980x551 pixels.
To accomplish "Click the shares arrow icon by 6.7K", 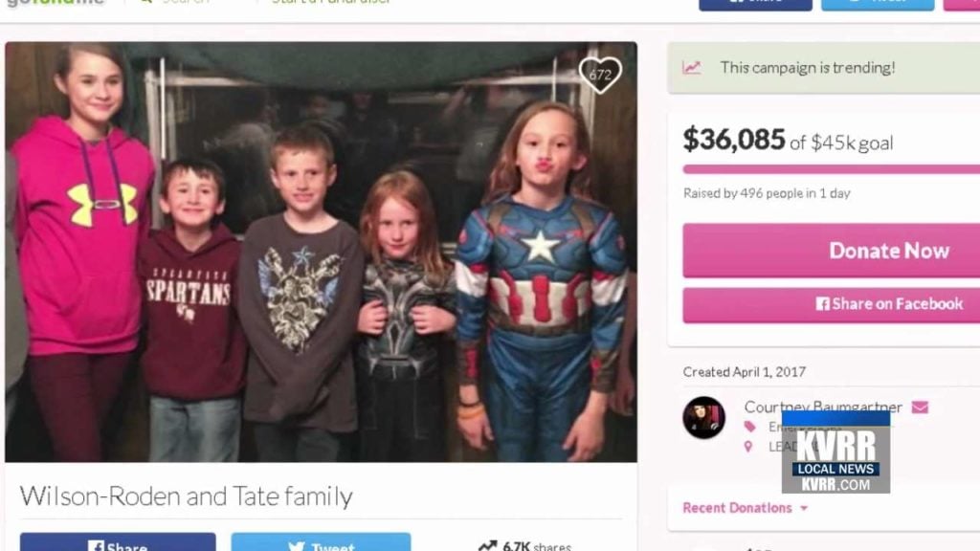I will (487, 545).
